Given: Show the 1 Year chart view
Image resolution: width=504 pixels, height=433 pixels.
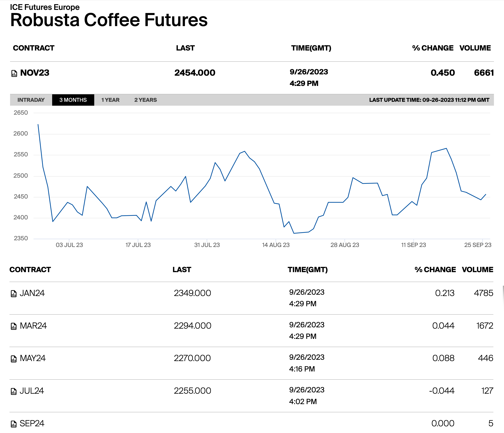Looking at the screenshot, I should point(110,100).
